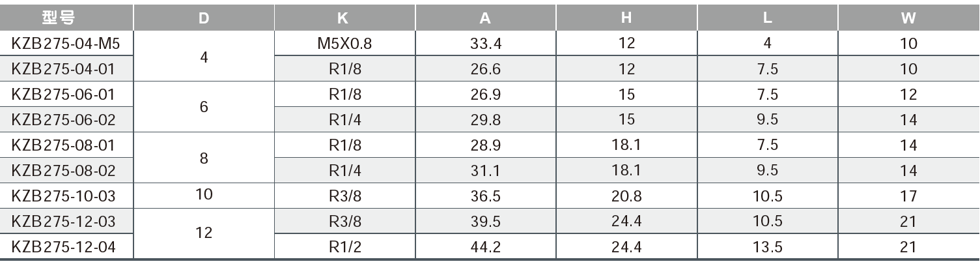Select the KZB275-10-03 row label
The width and height of the screenshot is (980, 266).
[63, 196]
